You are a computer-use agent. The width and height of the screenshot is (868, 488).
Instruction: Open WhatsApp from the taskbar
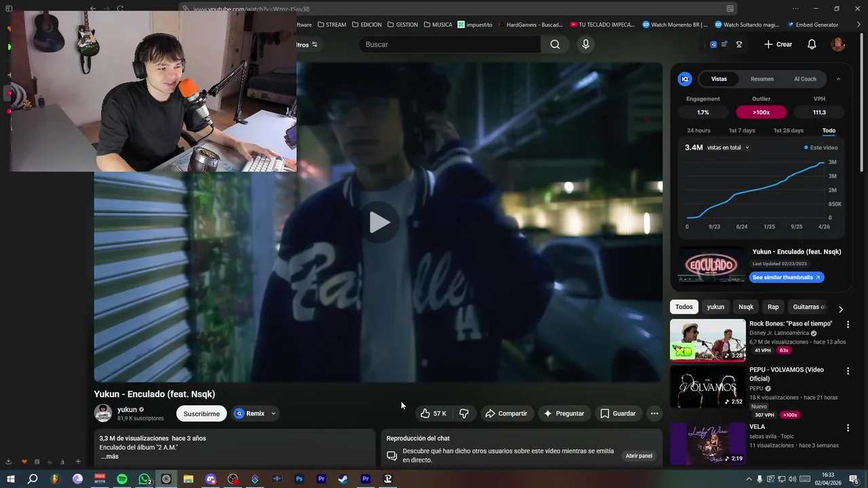(x=144, y=479)
